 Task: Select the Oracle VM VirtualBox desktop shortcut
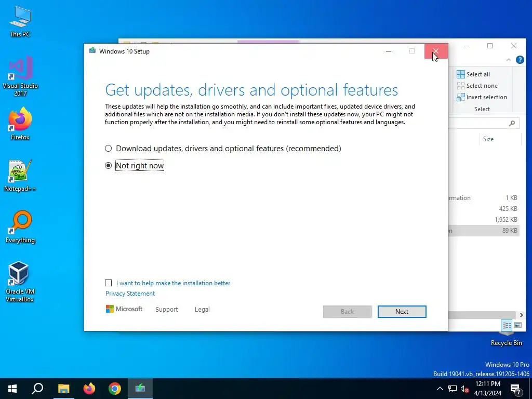click(x=20, y=282)
